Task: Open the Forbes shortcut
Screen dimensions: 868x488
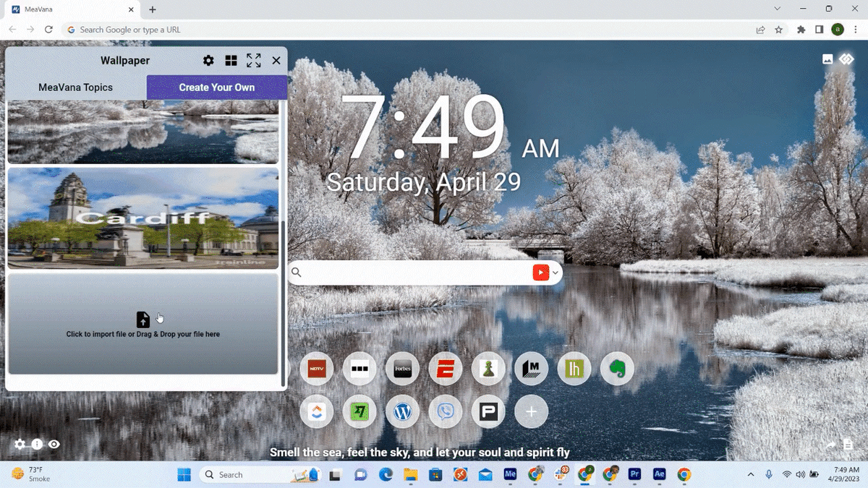Action: [403, 368]
